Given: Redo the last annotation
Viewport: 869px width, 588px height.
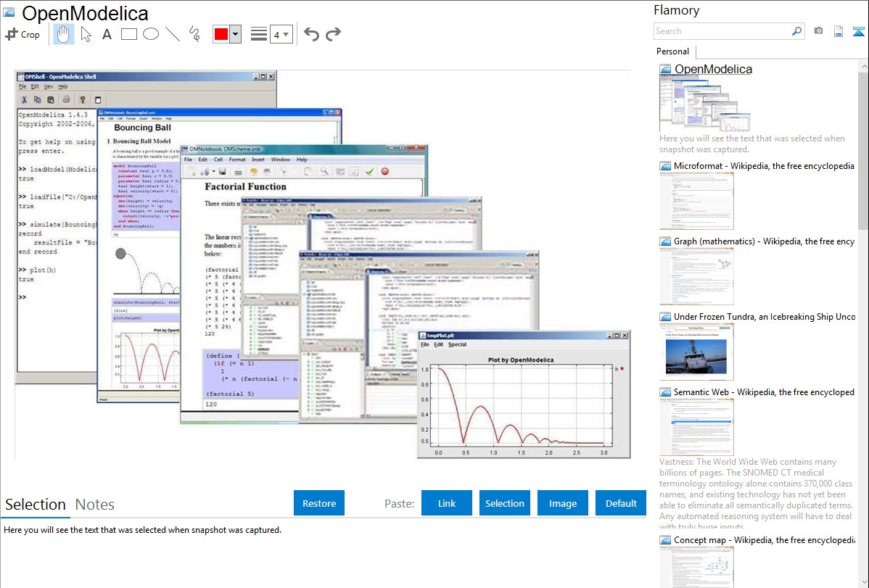Looking at the screenshot, I should pos(333,34).
